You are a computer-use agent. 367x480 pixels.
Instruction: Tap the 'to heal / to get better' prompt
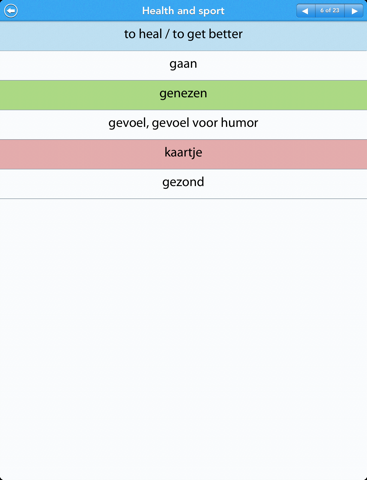tap(183, 34)
